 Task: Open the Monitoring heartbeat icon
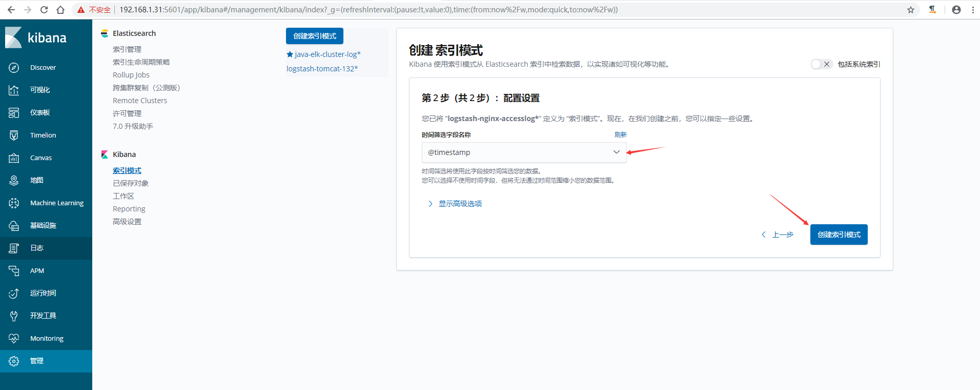pyautogui.click(x=14, y=339)
